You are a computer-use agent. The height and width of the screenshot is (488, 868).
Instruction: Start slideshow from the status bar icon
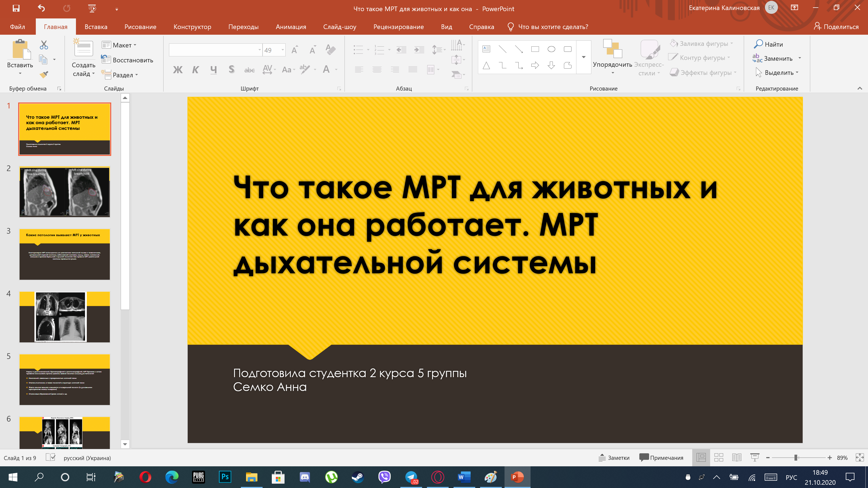(x=754, y=457)
